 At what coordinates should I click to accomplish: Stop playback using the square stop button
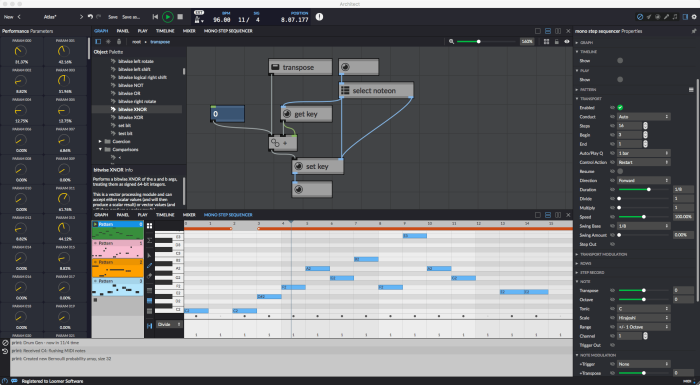tap(180, 17)
